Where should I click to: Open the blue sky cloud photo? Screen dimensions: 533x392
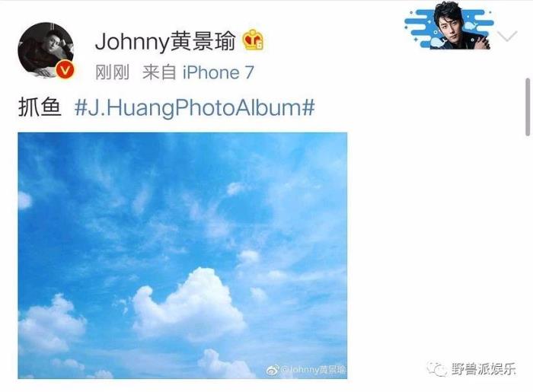(183, 256)
